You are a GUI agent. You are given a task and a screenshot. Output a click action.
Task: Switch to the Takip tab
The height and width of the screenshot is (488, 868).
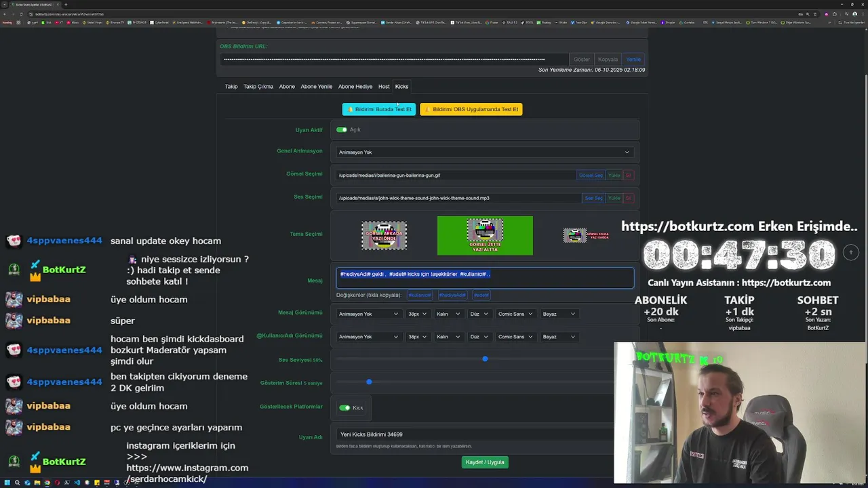[x=231, y=87]
